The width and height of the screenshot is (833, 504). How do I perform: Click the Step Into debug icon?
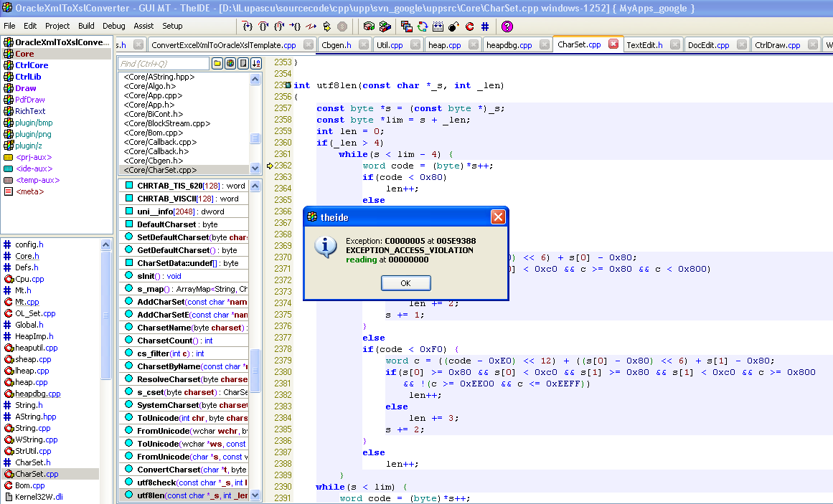(248, 27)
